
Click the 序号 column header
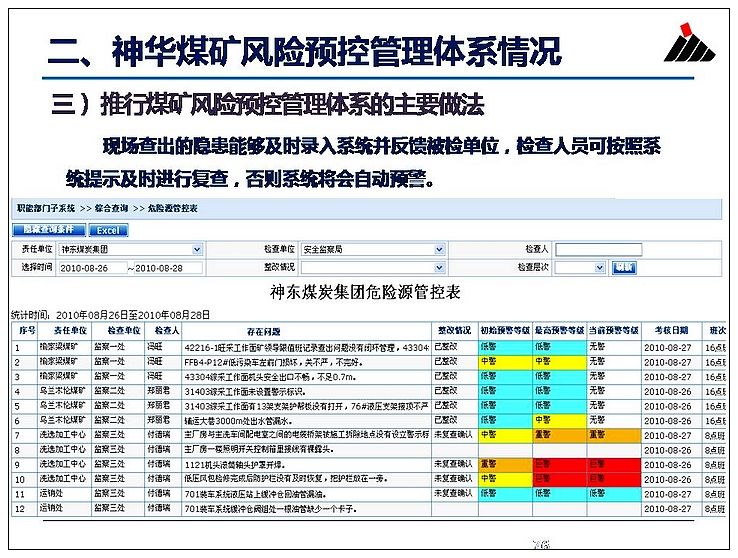26,331
